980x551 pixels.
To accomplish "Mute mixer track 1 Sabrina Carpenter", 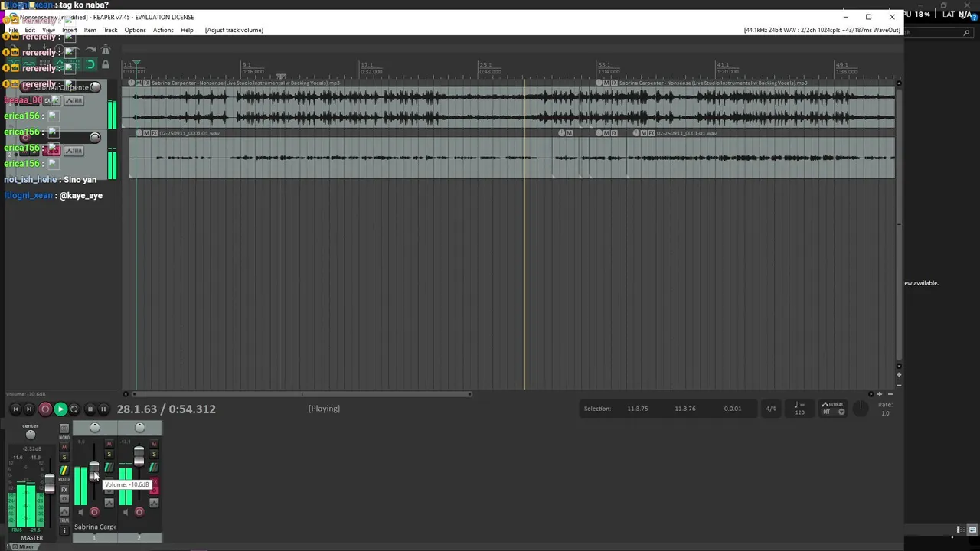I will 109,444.
